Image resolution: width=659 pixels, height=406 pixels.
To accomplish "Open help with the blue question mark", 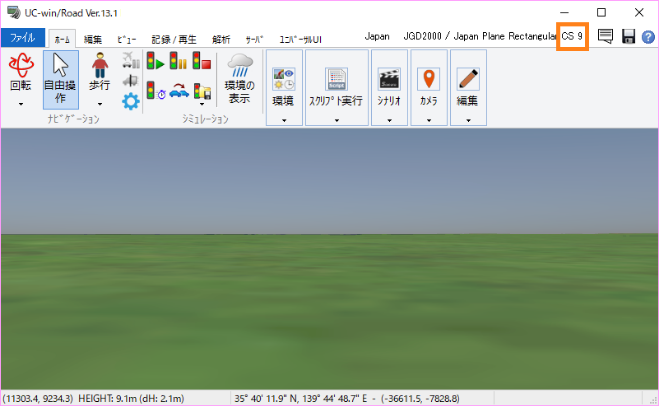I will click(648, 37).
